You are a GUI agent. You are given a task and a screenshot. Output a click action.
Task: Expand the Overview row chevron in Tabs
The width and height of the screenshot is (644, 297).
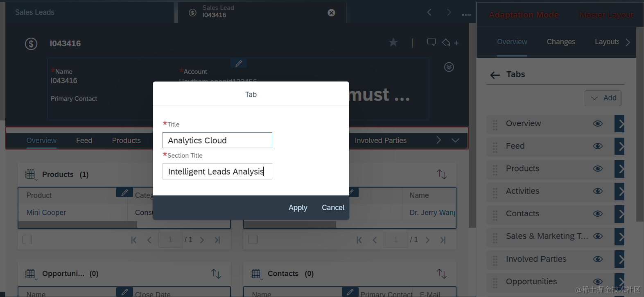(619, 123)
